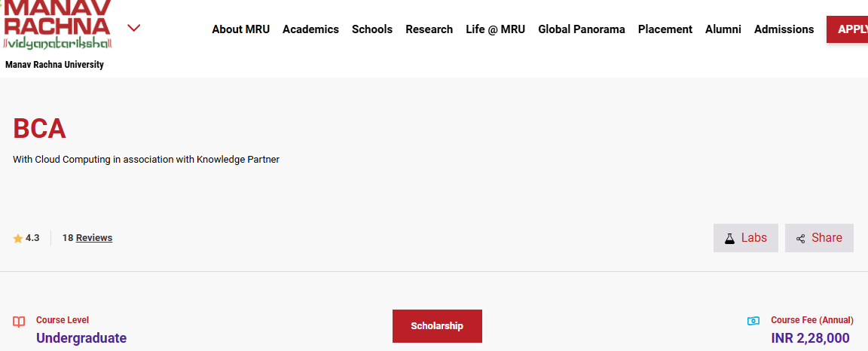The width and height of the screenshot is (868, 351).
Task: Click the yellow star rating icon
Action: [18, 239]
